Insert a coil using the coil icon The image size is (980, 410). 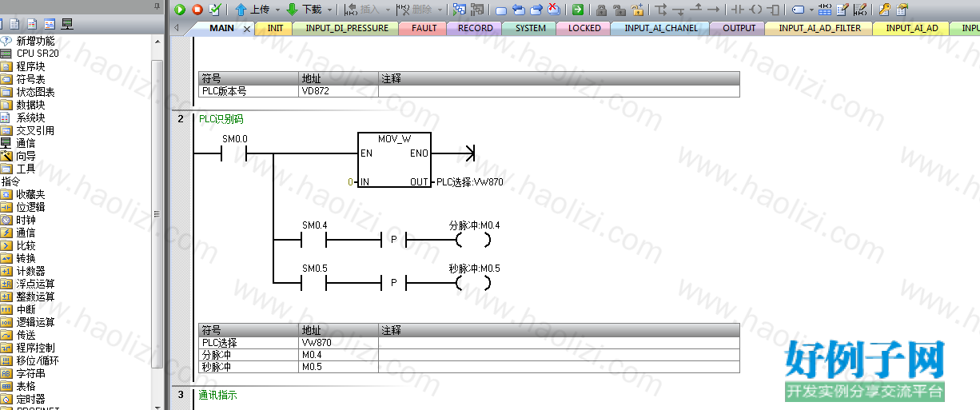click(x=755, y=10)
